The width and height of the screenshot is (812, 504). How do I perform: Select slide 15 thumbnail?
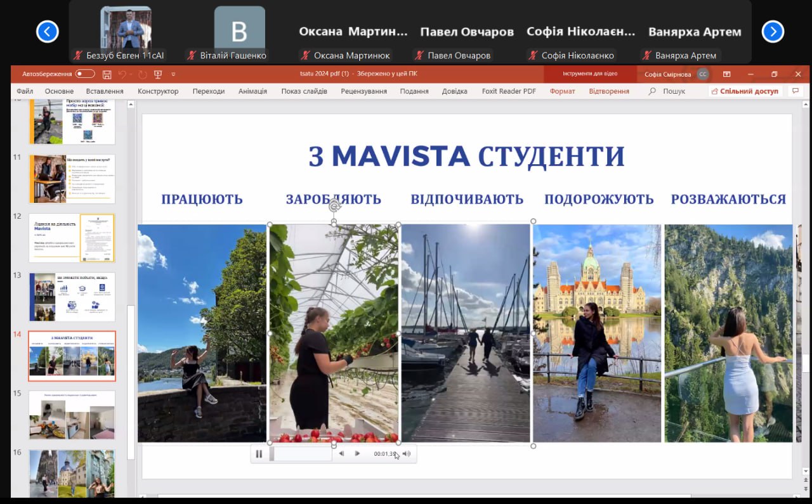click(72, 415)
